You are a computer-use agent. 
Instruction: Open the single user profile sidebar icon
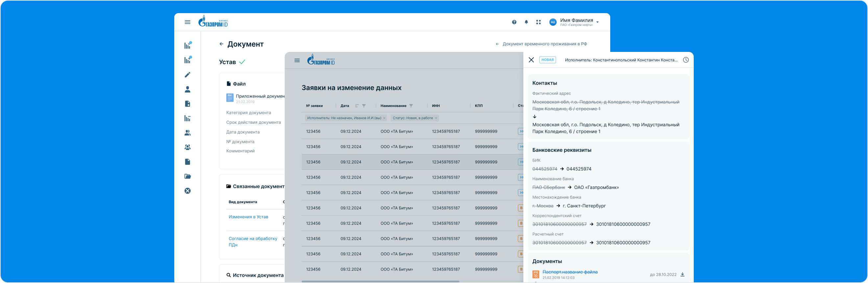click(188, 89)
